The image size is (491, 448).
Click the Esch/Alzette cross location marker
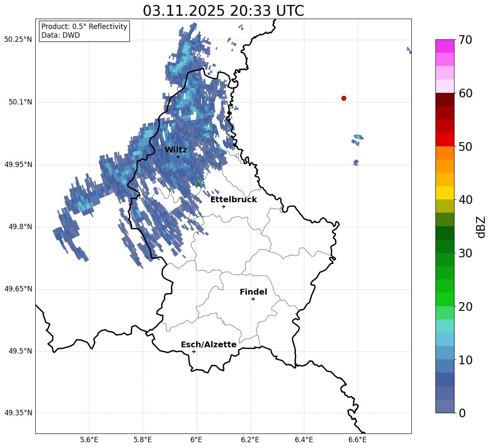tap(194, 351)
